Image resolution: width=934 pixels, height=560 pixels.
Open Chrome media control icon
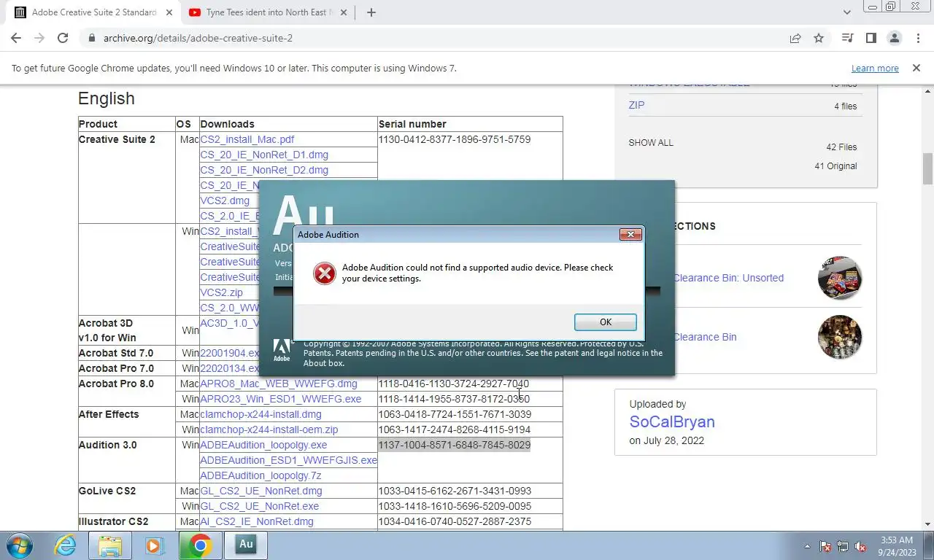click(x=847, y=38)
